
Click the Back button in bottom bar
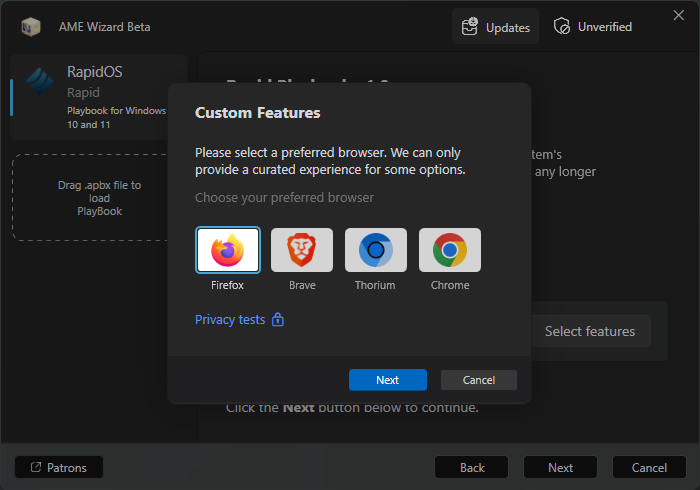[471, 467]
